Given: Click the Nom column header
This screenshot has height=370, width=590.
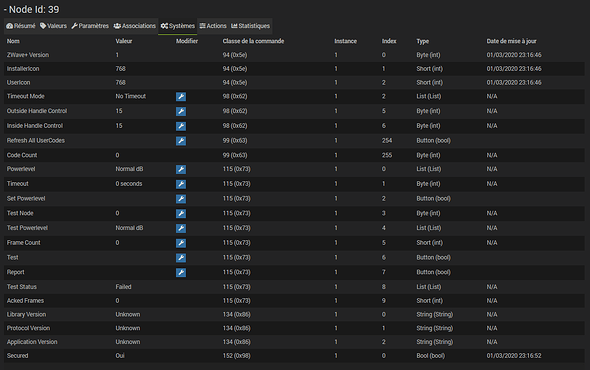Looking at the screenshot, I should pyautogui.click(x=13, y=41).
